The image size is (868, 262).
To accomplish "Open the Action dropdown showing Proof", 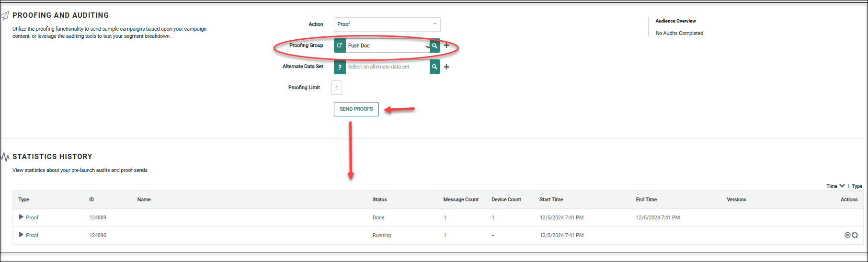I will click(x=387, y=24).
